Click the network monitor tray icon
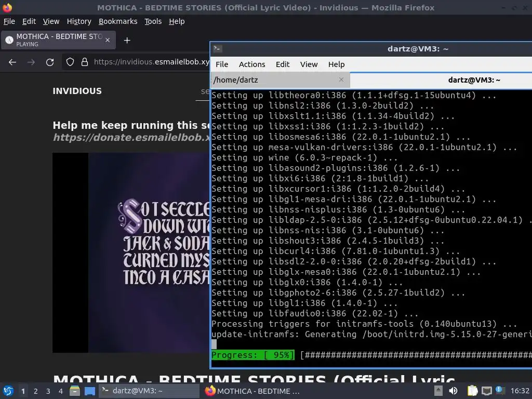Screen dimensions: 532x399 (486, 391)
